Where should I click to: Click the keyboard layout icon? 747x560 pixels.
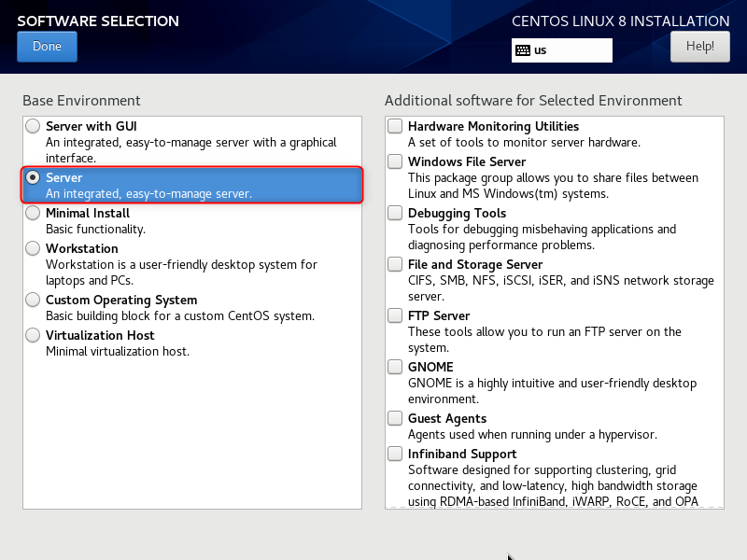tap(523, 50)
